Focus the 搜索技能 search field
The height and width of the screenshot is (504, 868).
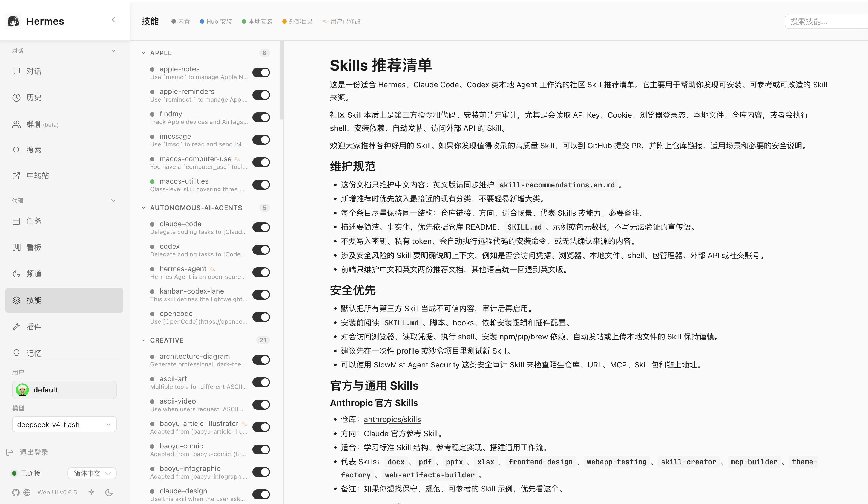coord(827,21)
